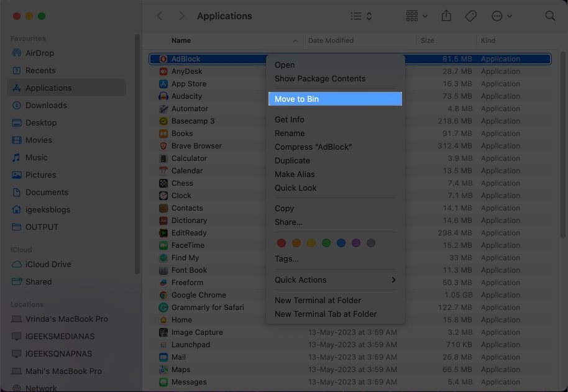This screenshot has height=392, width=568.
Task: Click the Find My app icon
Action: pos(163,258)
